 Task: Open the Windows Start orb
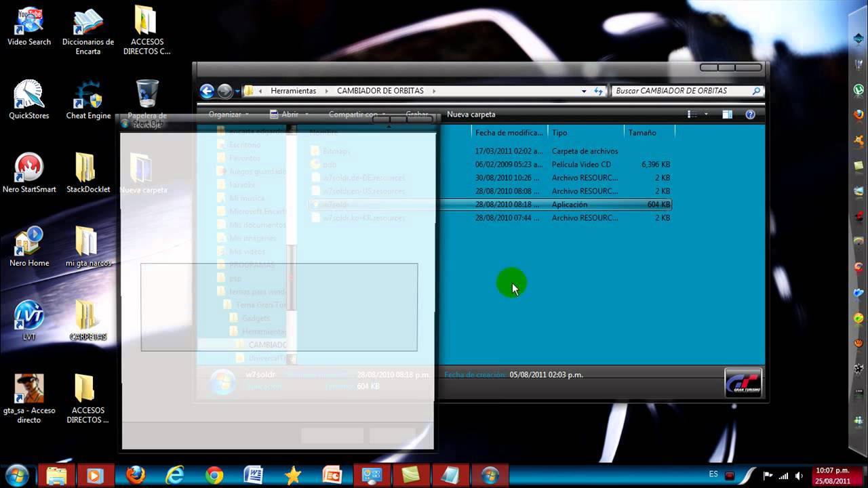click(x=16, y=475)
